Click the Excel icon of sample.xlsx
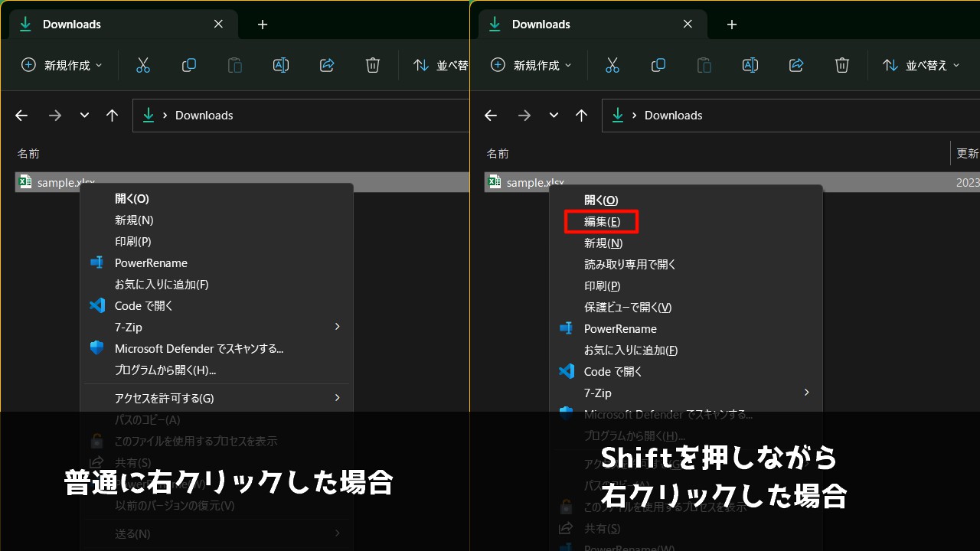 tap(24, 182)
